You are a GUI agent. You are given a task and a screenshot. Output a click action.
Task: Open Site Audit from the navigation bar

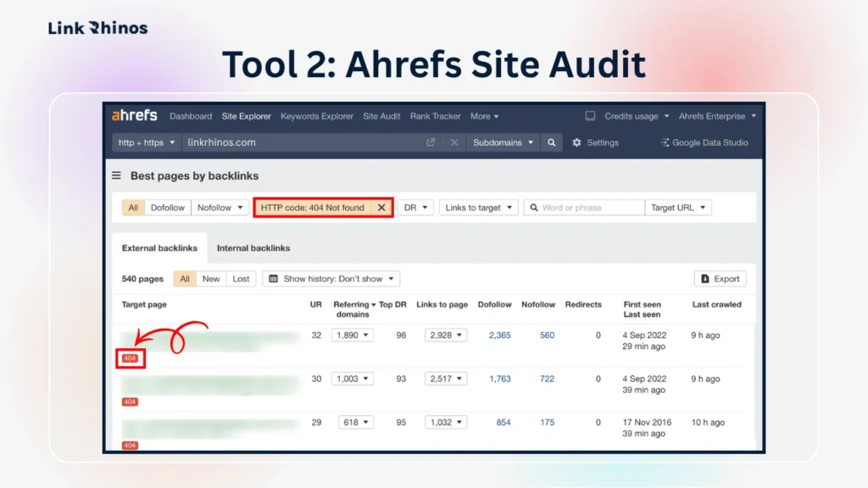click(x=381, y=116)
